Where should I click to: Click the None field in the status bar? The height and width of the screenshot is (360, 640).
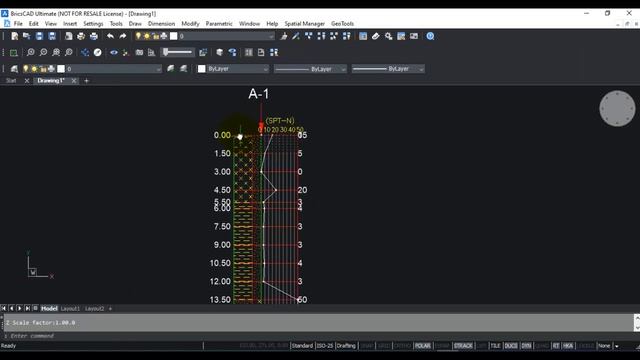pos(604,346)
